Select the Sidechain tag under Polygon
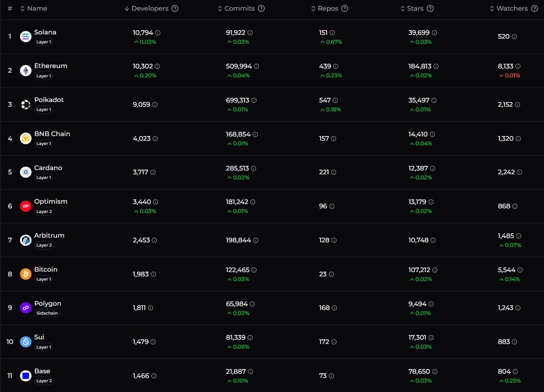The image size is (544, 392). point(47,313)
